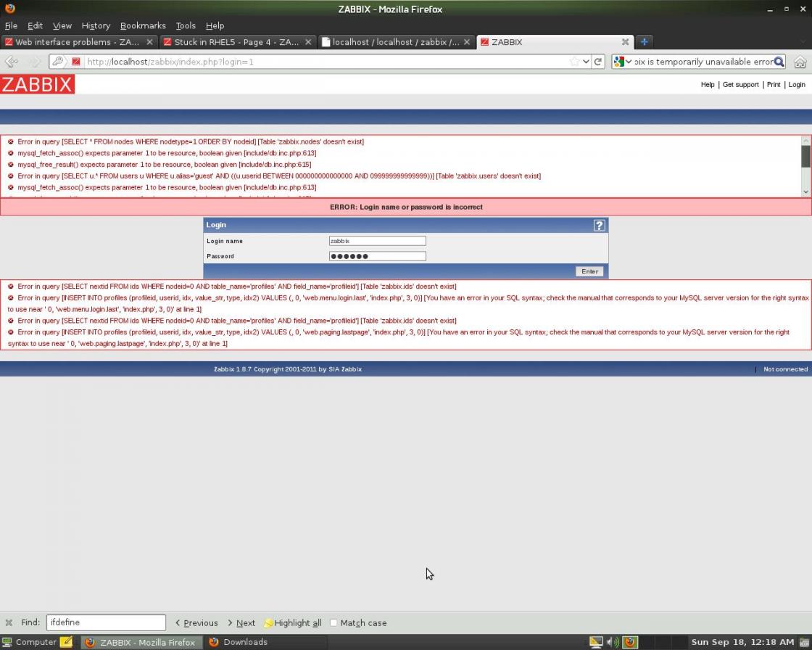Click Previous in the Find bar

196,622
